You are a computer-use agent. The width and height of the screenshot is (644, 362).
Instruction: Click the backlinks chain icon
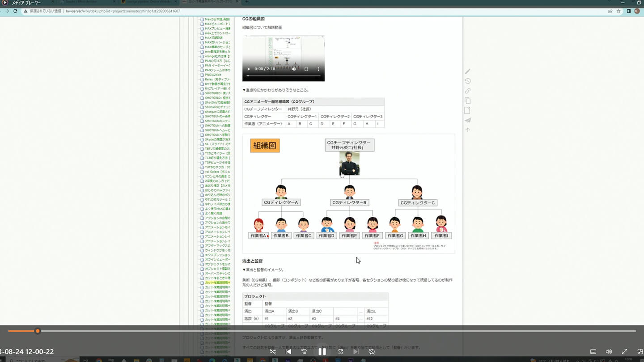coord(468,91)
